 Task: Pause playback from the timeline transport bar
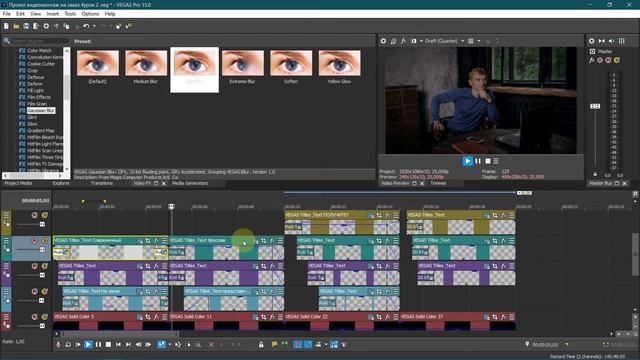click(x=98, y=344)
